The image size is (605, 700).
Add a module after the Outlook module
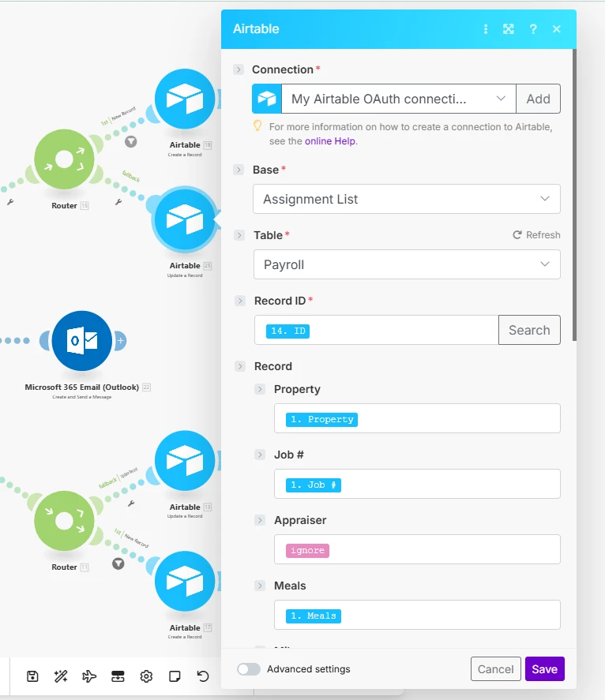click(x=121, y=341)
